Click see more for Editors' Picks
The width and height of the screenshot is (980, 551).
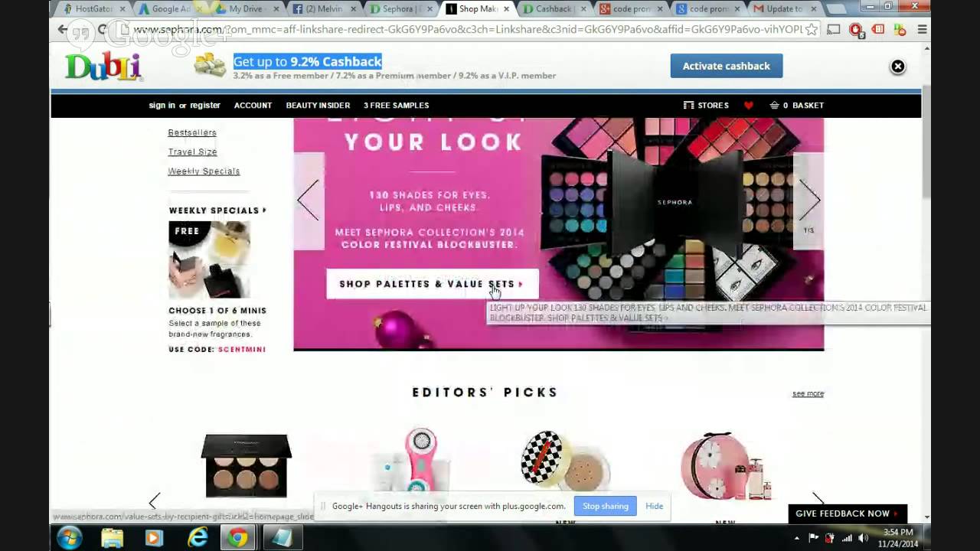tap(808, 393)
